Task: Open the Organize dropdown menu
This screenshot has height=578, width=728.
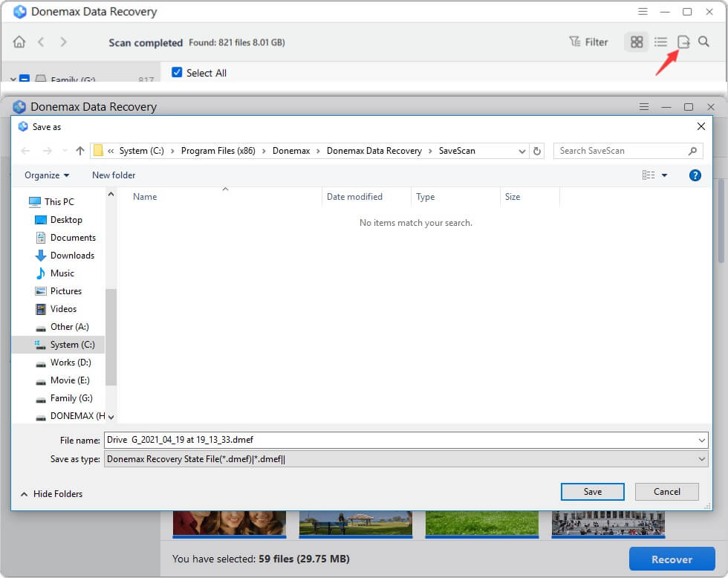Action: coord(47,175)
